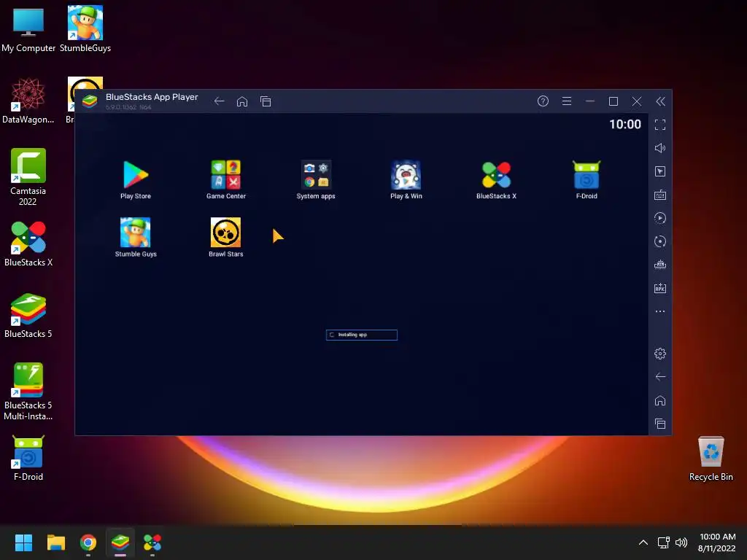Open the macro recorder play icon
747x560 pixels.
click(x=659, y=218)
